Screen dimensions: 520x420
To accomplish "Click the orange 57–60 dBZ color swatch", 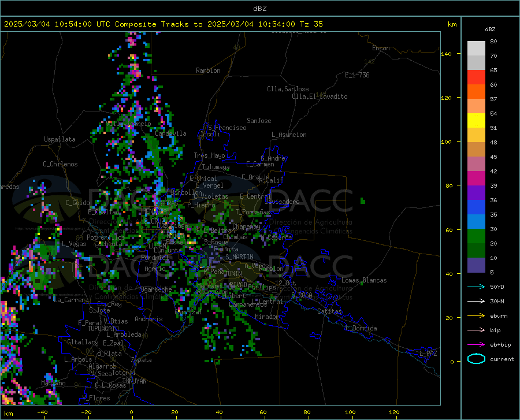I will coord(476,92).
